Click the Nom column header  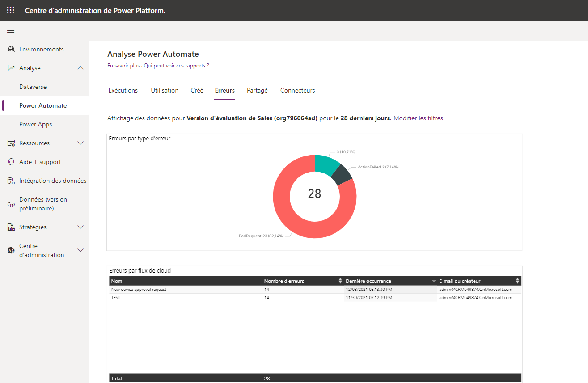tap(186, 281)
